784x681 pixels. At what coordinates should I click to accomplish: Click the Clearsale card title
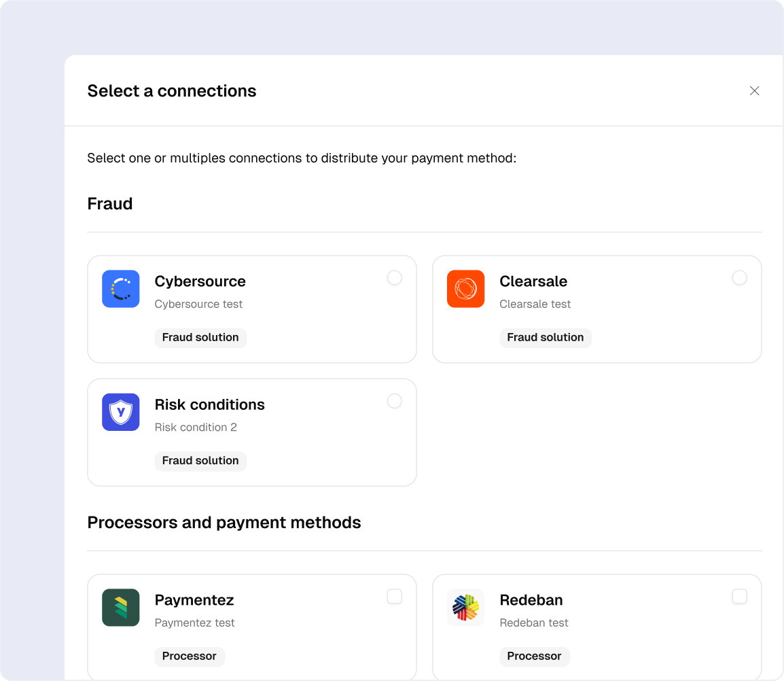click(533, 281)
